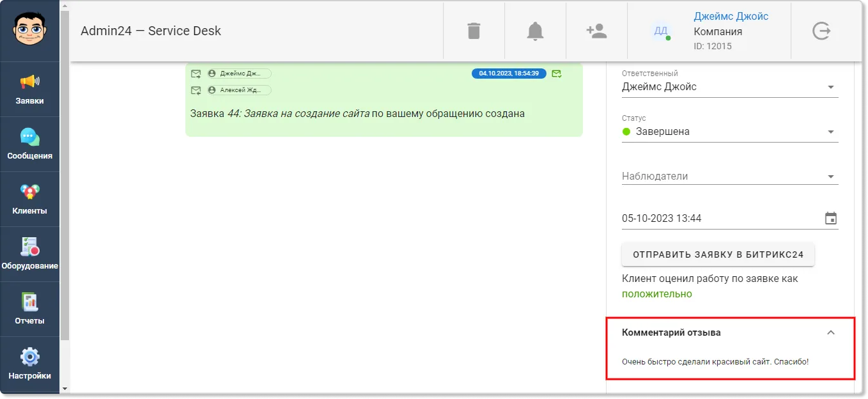Go to Клиенты in sidebar

[30, 199]
